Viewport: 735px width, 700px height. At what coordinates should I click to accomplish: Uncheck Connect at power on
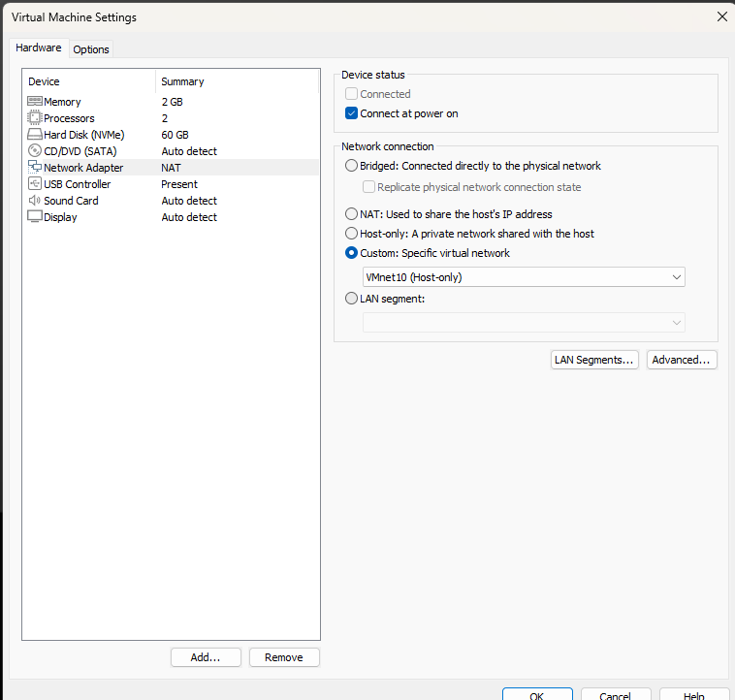click(352, 113)
